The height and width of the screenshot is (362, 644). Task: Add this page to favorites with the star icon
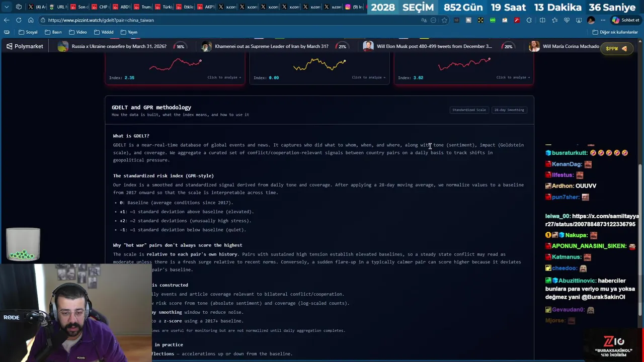tap(444, 20)
